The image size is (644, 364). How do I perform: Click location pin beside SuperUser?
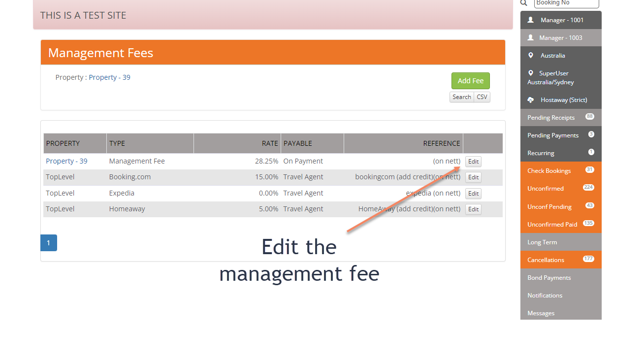coord(530,73)
